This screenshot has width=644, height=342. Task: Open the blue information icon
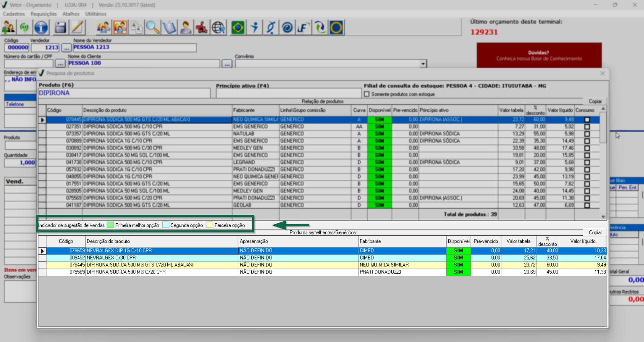click(x=41, y=27)
